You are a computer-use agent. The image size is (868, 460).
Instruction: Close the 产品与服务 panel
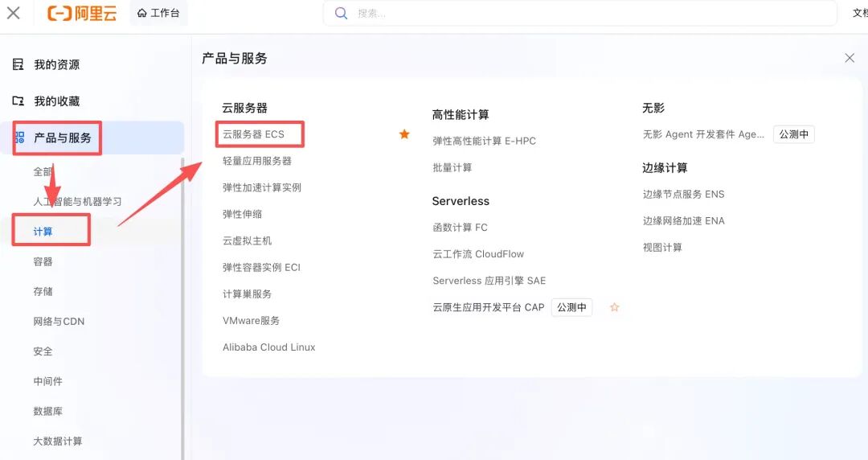[x=850, y=58]
